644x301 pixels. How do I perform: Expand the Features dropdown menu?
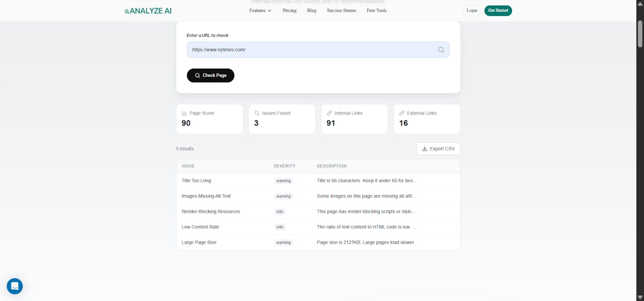coord(260,10)
